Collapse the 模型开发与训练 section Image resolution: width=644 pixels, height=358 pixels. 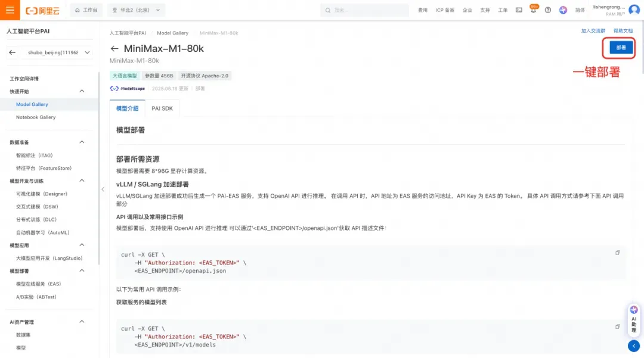pyautogui.click(x=82, y=180)
